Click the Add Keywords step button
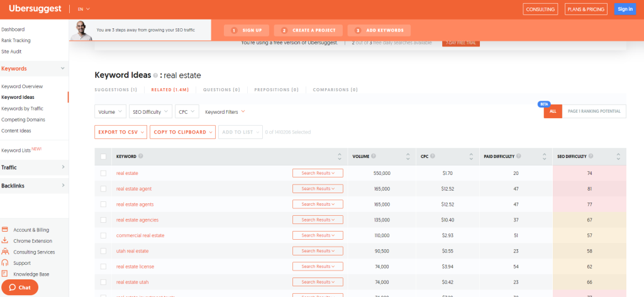The image size is (644, 297). 379,30
